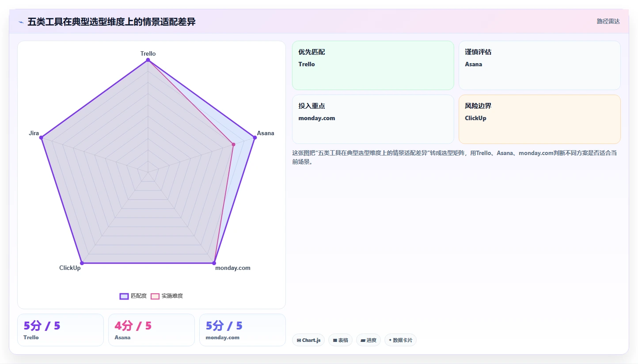Screen dimensions: 638x364
Task: Click the chart title 五类工具在典型选型维度上的情景适配差异
Action: [111, 22]
